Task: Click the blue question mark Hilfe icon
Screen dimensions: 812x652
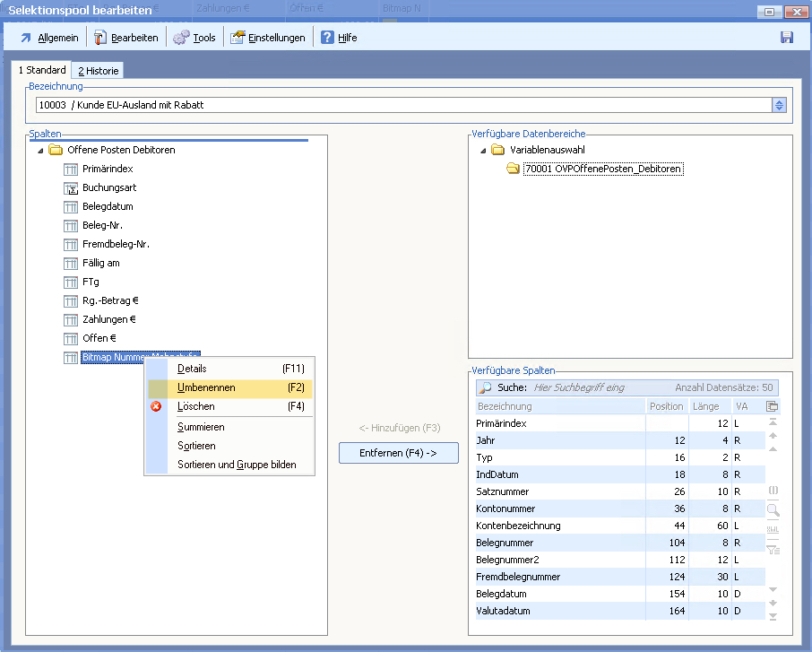Action: (327, 38)
